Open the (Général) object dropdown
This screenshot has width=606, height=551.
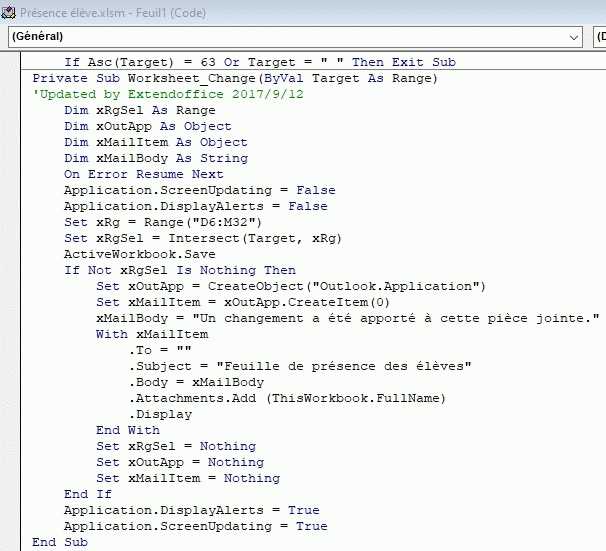click(x=295, y=37)
